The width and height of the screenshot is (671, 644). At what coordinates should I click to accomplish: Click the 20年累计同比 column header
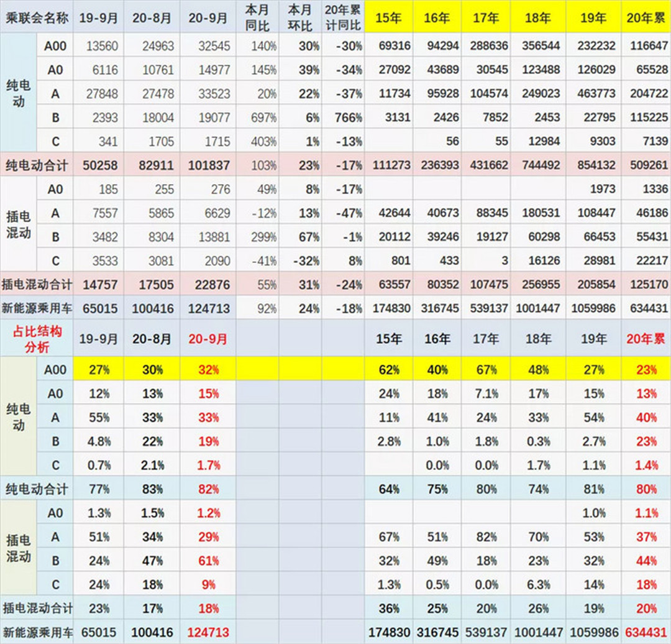click(x=343, y=17)
